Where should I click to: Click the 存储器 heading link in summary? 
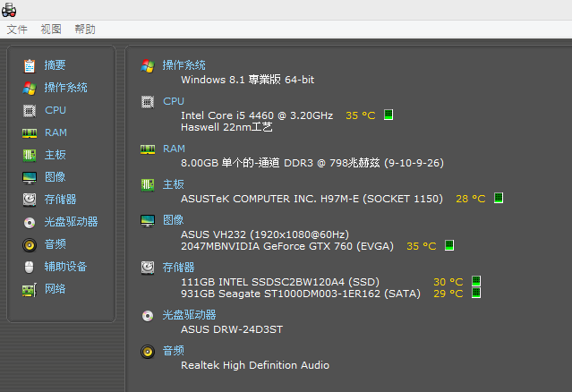tap(178, 268)
